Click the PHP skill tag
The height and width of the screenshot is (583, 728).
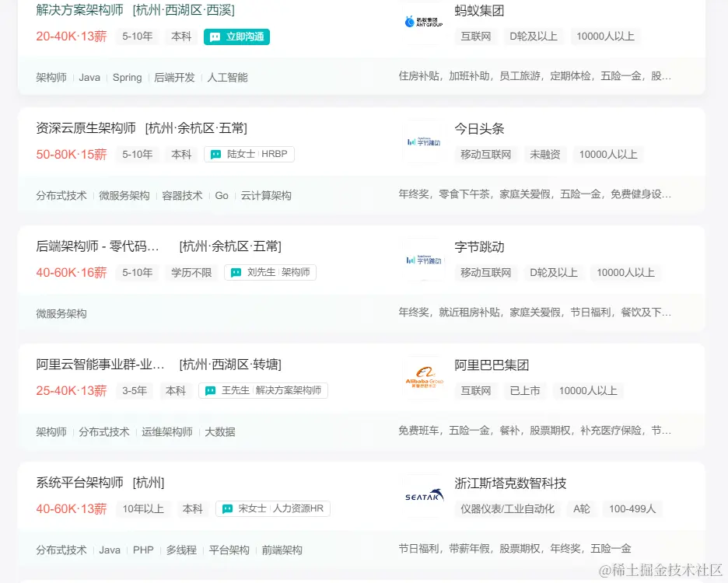click(x=143, y=550)
